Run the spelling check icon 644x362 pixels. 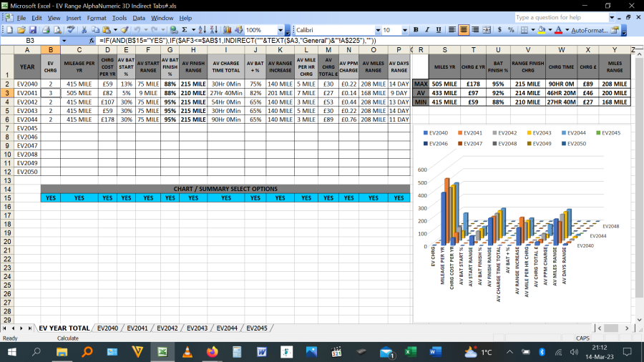[x=71, y=30]
